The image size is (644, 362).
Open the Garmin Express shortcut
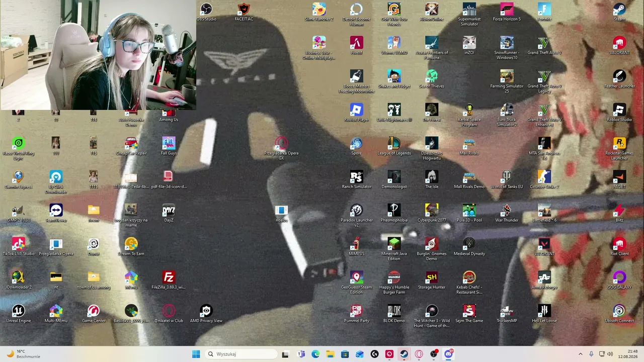coord(18,179)
